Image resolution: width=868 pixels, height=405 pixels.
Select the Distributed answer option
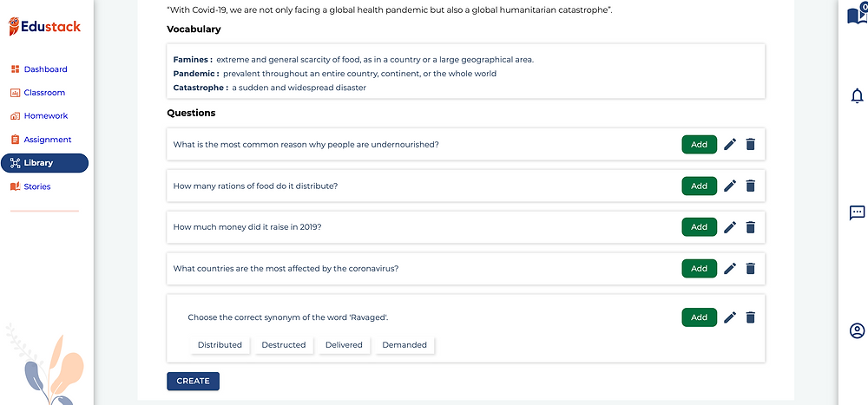click(x=220, y=344)
